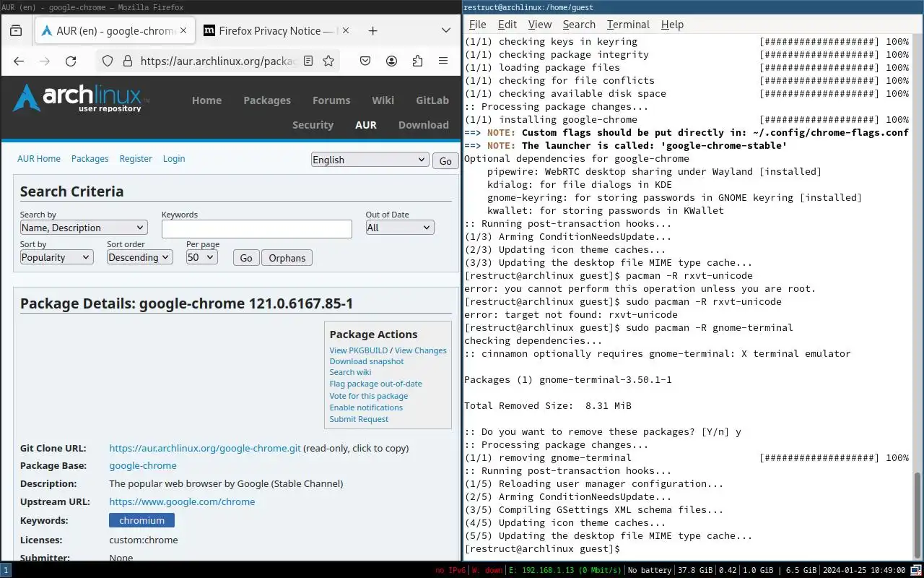This screenshot has width=924, height=578.
Task: Go back in Firefox history
Action: 19,61
